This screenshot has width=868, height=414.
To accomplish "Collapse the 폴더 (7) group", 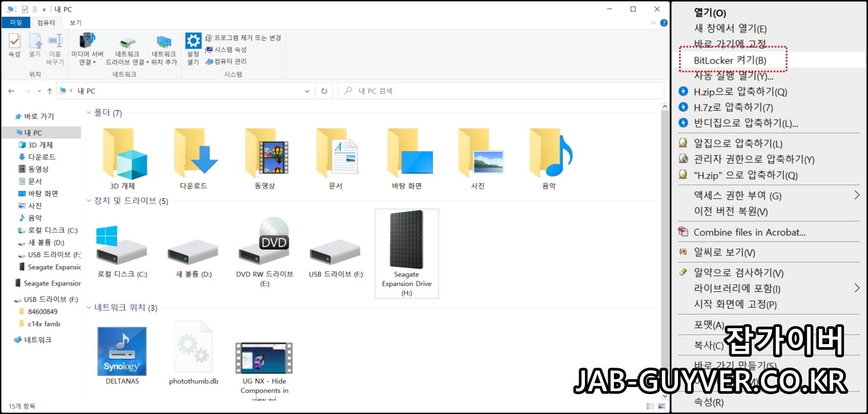I will (x=89, y=113).
